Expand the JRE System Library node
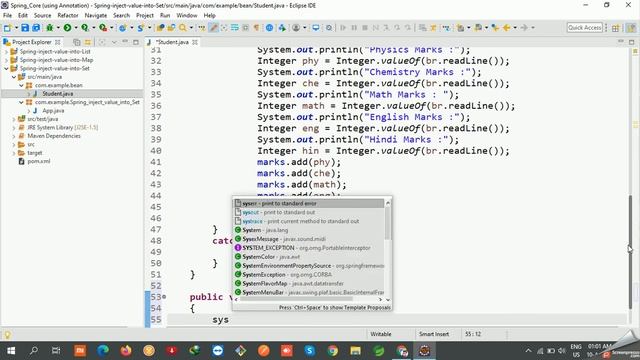Image resolution: width=640 pixels, height=360 pixels. click(14, 127)
